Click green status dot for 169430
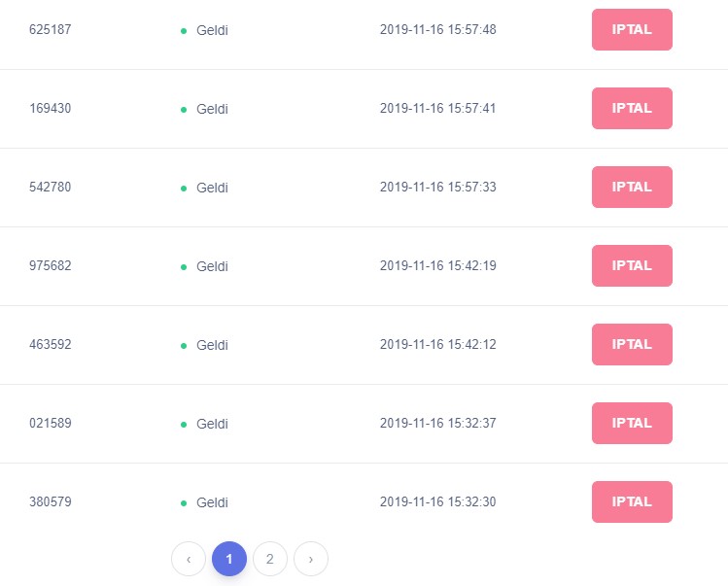This screenshot has width=728, height=586. 184,110
